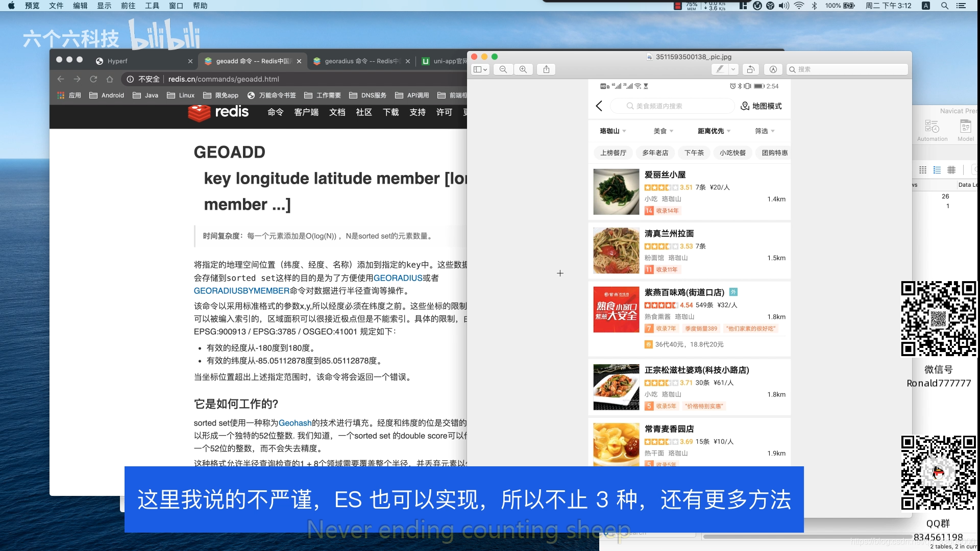The width and height of the screenshot is (980, 551).
Task: Open the 窗口 menu in the menu bar
Action: [x=176, y=6]
